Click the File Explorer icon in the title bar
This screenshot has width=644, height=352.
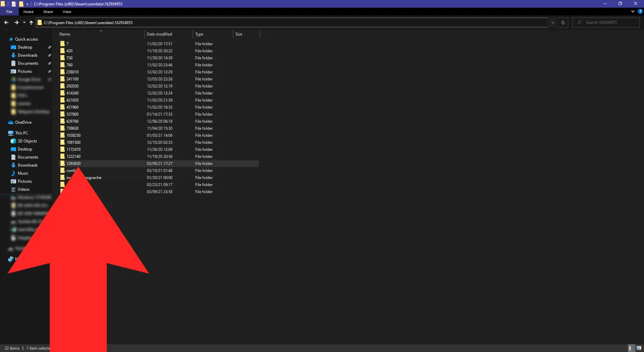[4, 4]
